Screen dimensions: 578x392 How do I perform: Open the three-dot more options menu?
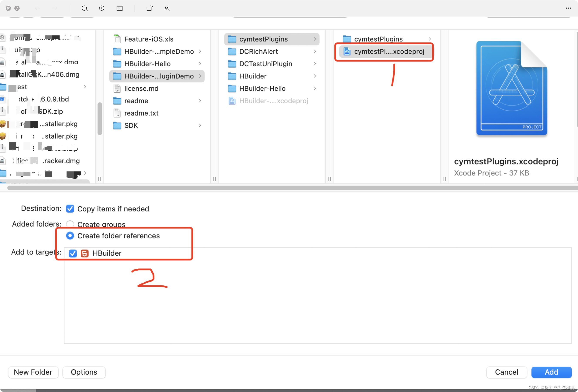coord(568,8)
